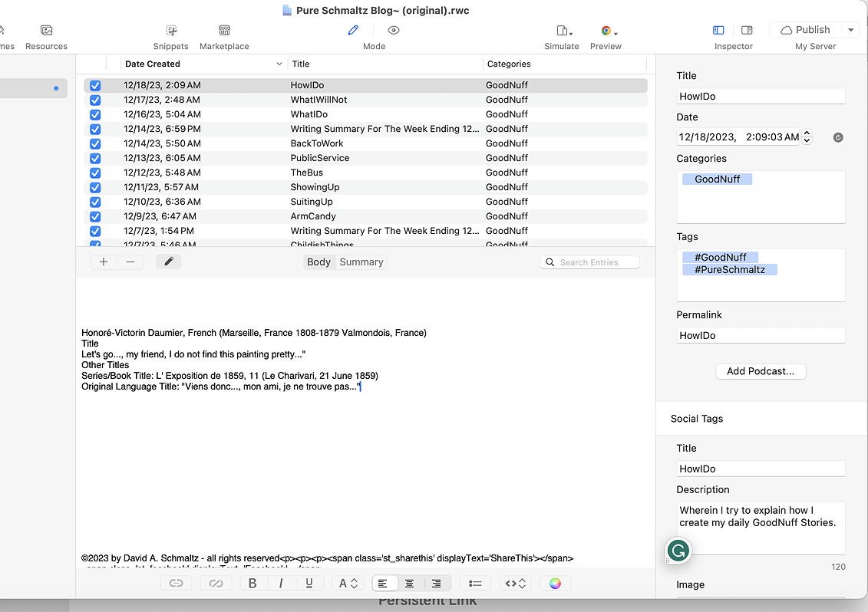Uncheck the TheBus entry checkbox
This screenshot has width=868, height=612.
95,173
